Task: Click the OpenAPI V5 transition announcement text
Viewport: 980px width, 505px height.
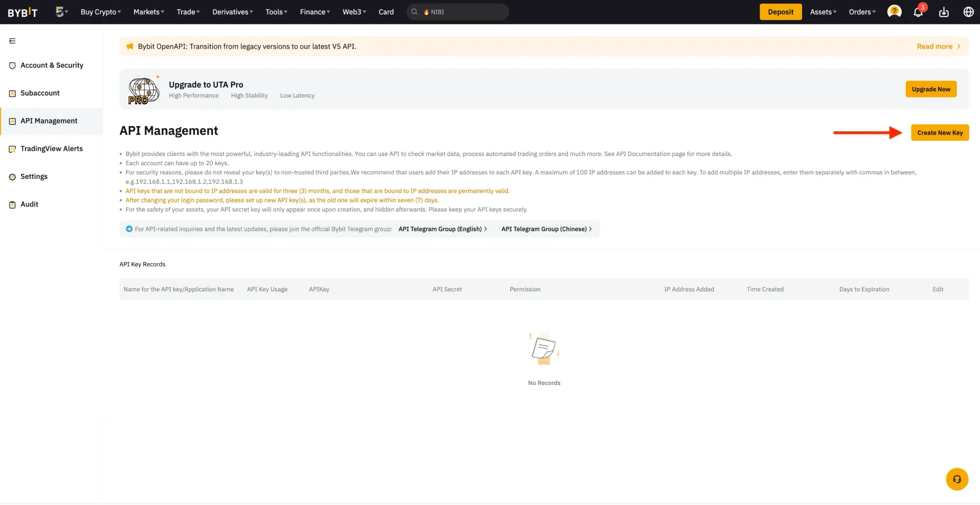Action: 247,47
